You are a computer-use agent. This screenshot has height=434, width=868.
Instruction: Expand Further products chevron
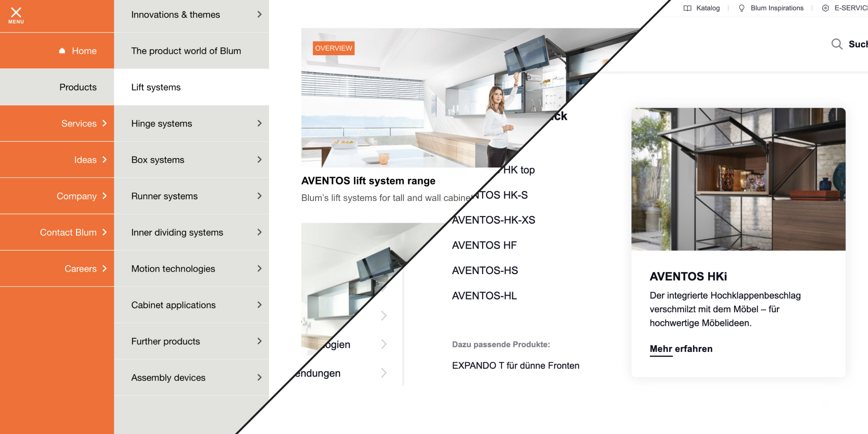(x=259, y=341)
